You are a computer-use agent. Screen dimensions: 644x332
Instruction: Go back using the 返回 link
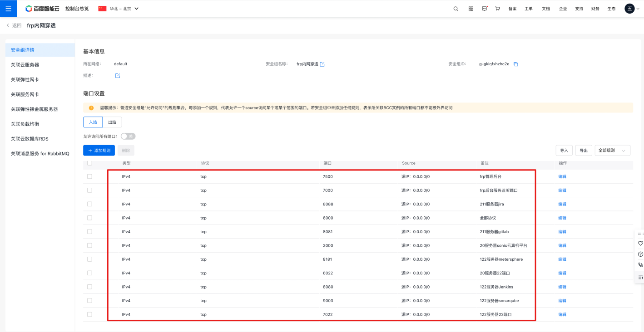click(14, 26)
